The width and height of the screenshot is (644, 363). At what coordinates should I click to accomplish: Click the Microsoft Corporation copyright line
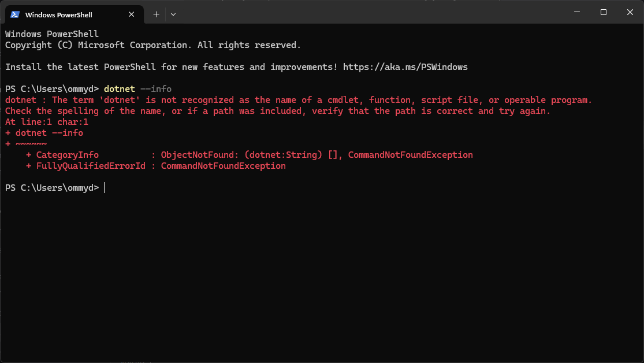click(152, 45)
